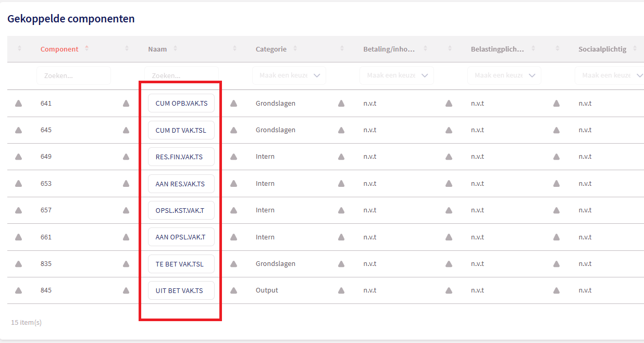
Task: Select the CUM OPB.VAK.TS name field
Action: [x=181, y=103]
